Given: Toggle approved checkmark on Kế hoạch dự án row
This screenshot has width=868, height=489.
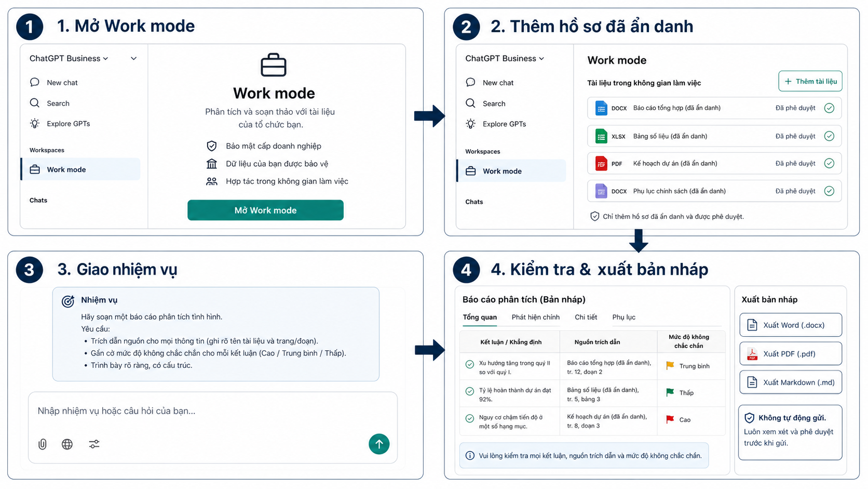Looking at the screenshot, I should [829, 163].
